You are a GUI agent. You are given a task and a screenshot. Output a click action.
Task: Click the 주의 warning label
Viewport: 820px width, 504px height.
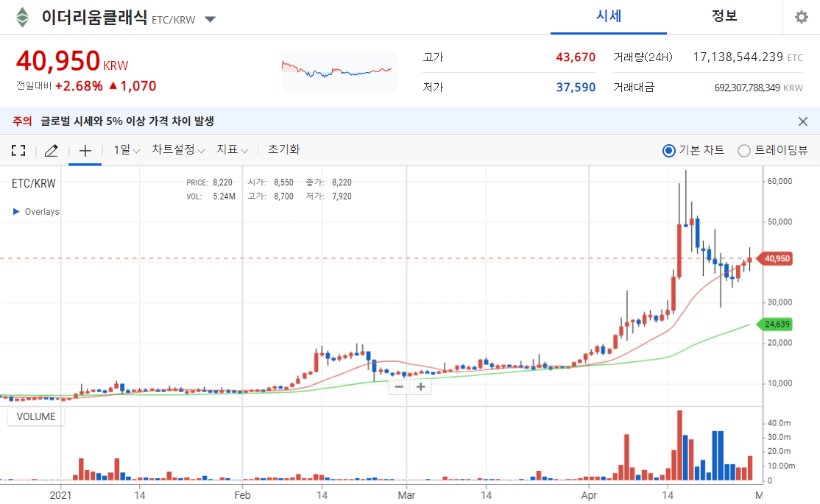[x=22, y=121]
